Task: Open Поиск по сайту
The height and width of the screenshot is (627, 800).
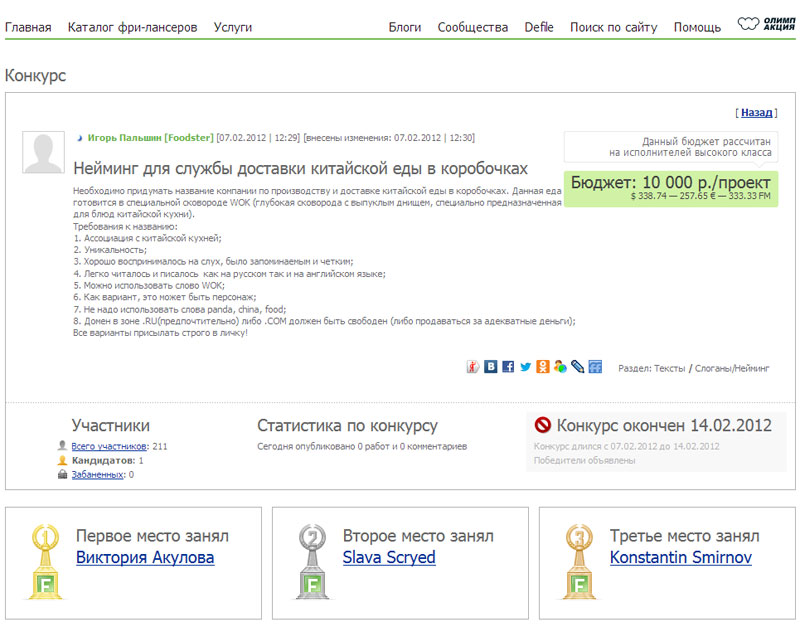Action: coord(613,28)
